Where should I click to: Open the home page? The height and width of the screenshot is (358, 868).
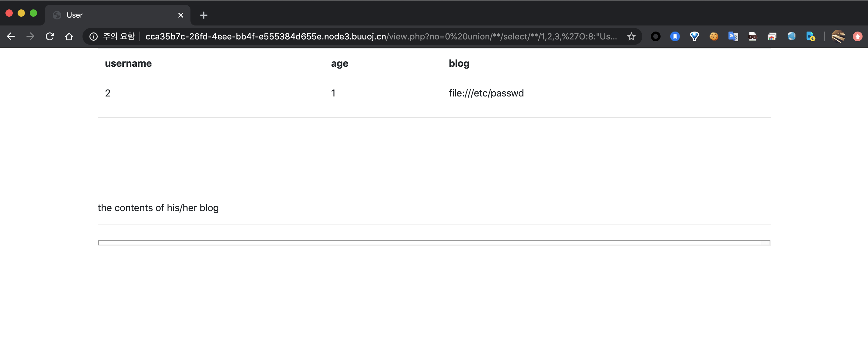69,36
